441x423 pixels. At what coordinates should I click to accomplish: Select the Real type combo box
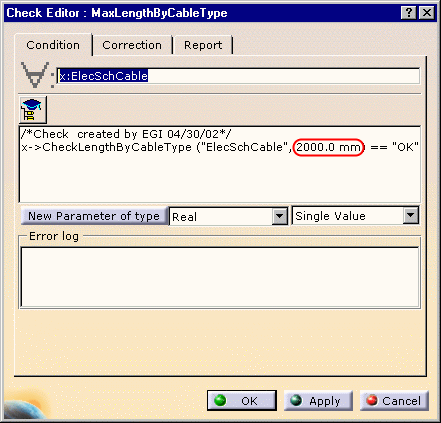click(228, 216)
